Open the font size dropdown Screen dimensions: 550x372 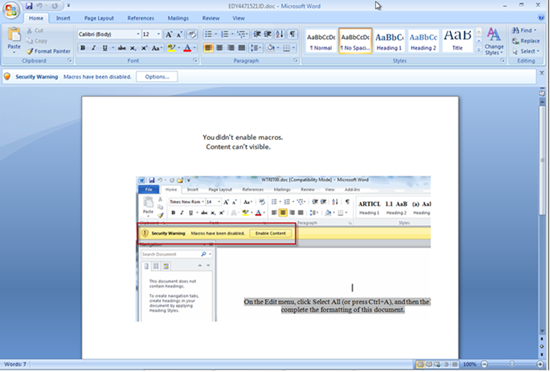159,34
